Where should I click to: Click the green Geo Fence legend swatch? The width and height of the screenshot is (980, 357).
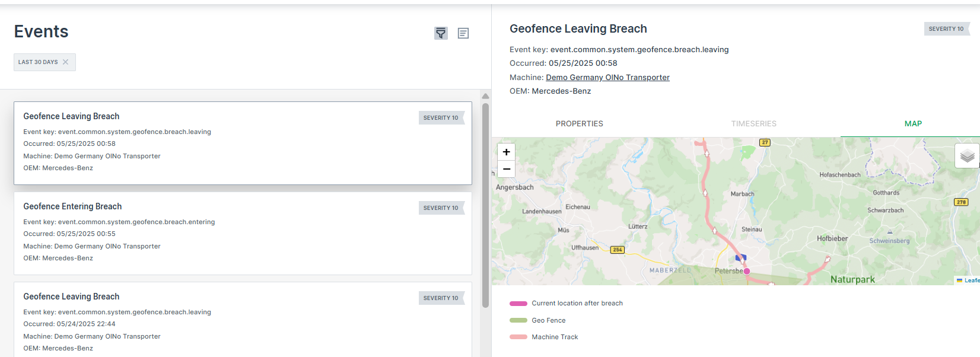518,320
